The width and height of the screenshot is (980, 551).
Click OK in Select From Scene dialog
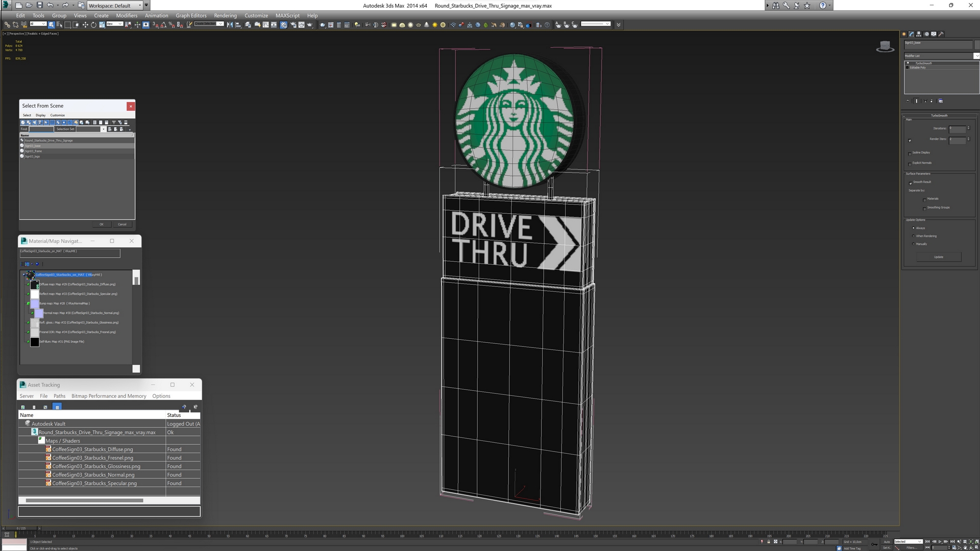(101, 224)
